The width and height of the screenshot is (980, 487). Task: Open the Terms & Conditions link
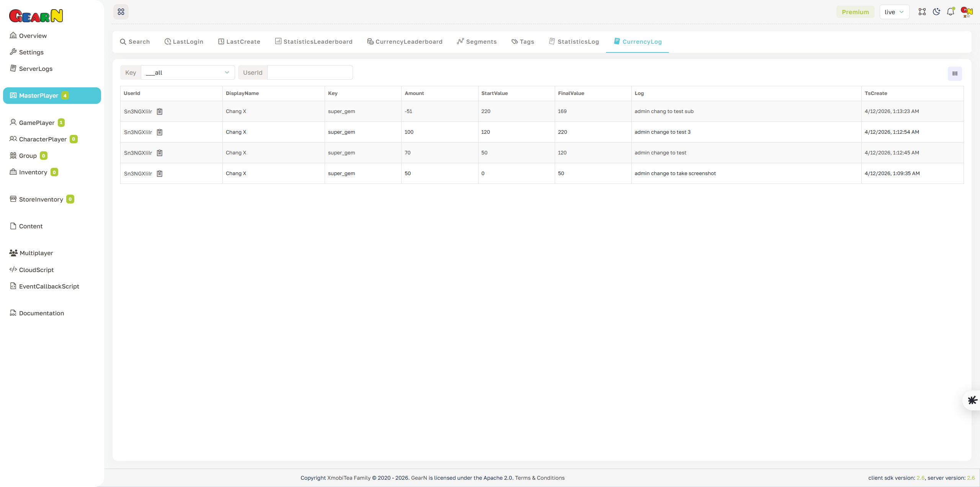point(540,478)
